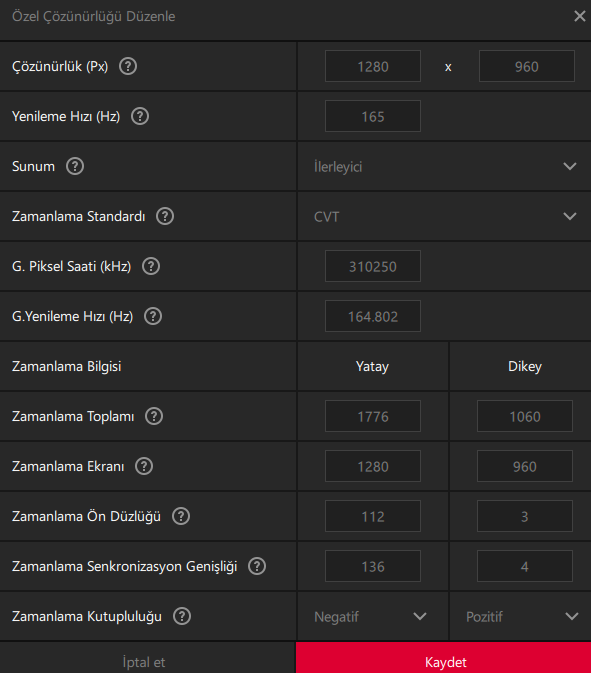The image size is (591, 673).
Task: Open the Zamanlama Standardı CVT dropdown
Action: tap(444, 216)
